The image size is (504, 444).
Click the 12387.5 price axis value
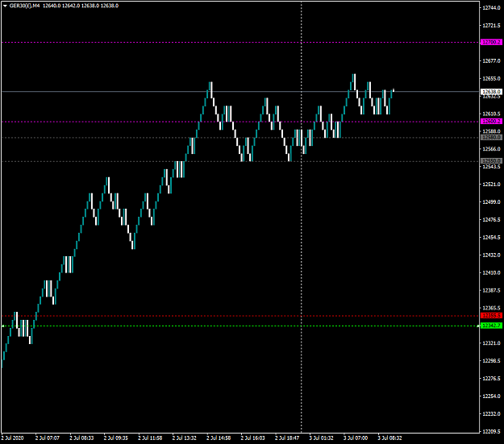(491, 290)
